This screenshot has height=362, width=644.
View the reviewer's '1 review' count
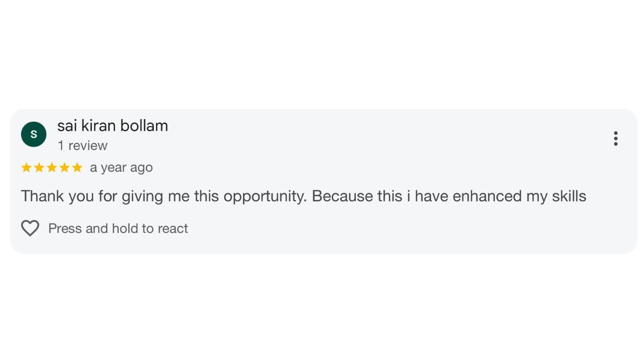pyautogui.click(x=83, y=146)
